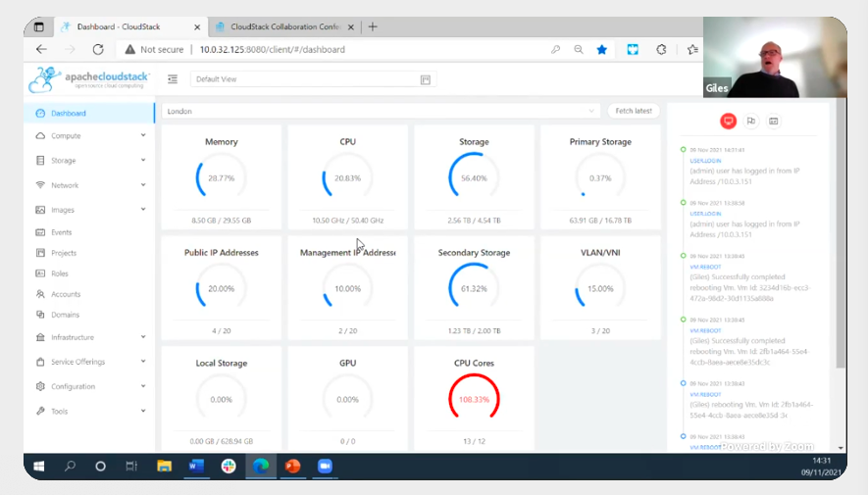Click the Apache CloudStack logo

click(x=89, y=79)
